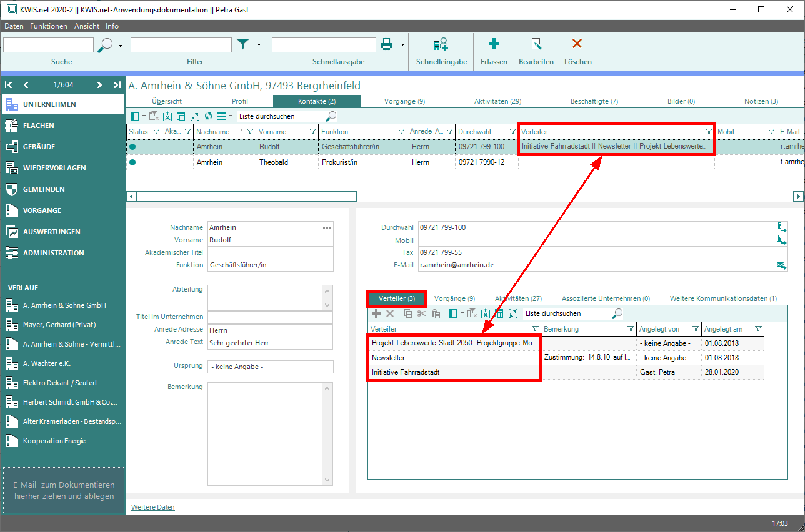The height and width of the screenshot is (532, 805).
Task: Open the Assoziierte Unternehmen (0) sub-tab
Action: [606, 298]
